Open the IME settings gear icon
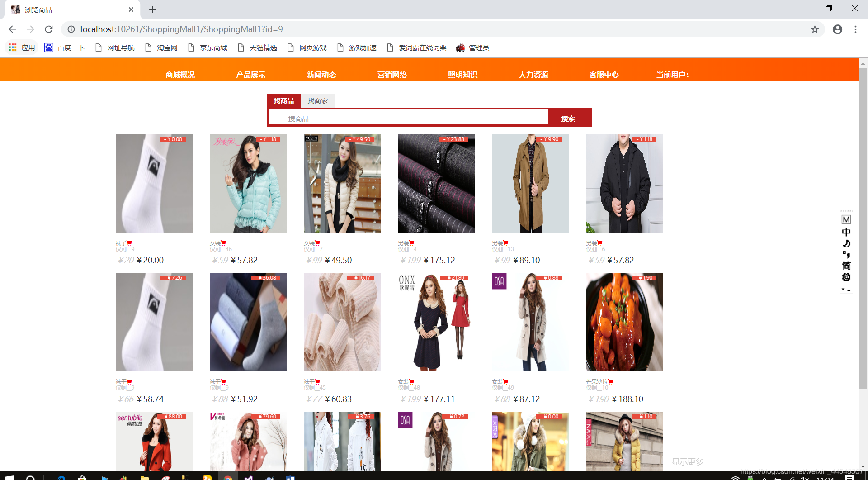This screenshot has width=868, height=480. click(846, 277)
